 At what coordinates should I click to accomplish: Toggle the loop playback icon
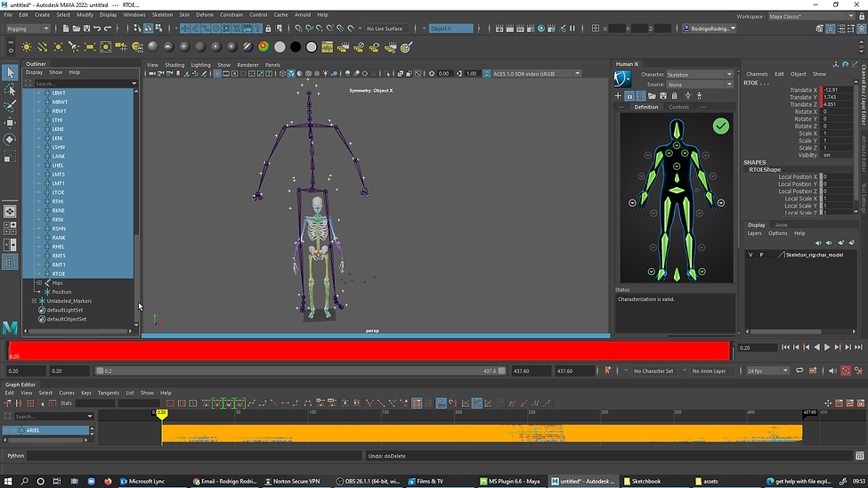pyautogui.click(x=800, y=370)
